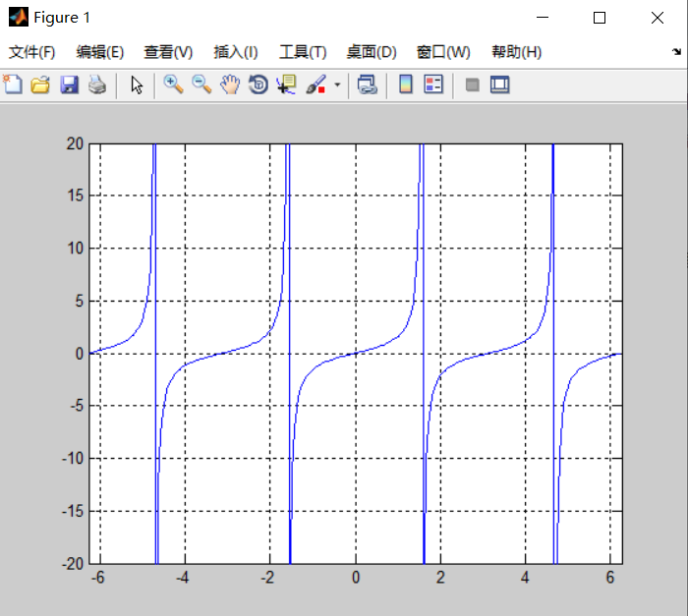Viewport: 688px width, 616px height.
Task: Click y-axis tick label 15
Action: point(75,196)
